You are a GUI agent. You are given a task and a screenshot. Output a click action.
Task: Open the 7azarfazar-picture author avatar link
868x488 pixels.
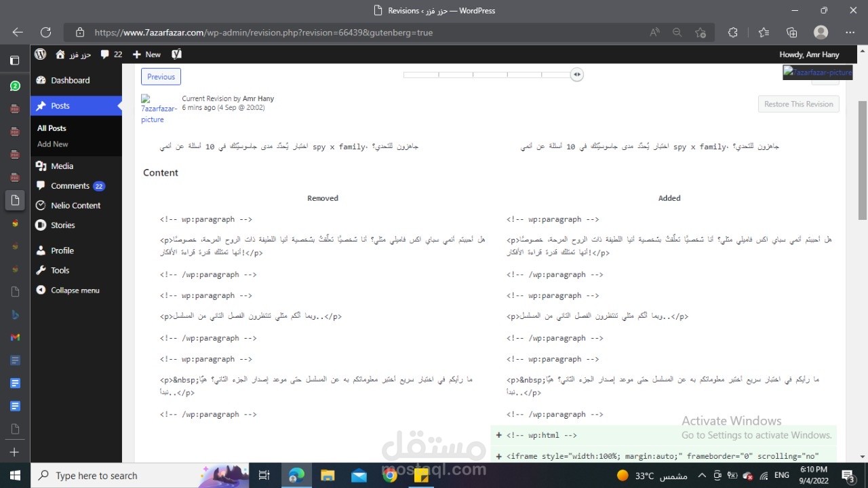coord(159,109)
